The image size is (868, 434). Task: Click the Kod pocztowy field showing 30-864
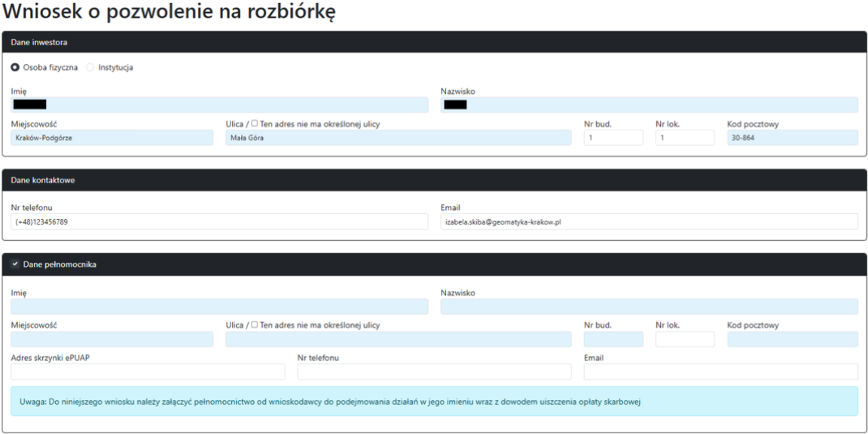coord(792,138)
